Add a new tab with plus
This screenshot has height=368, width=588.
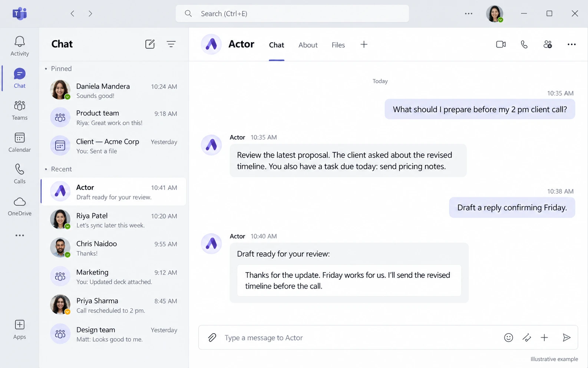point(364,45)
